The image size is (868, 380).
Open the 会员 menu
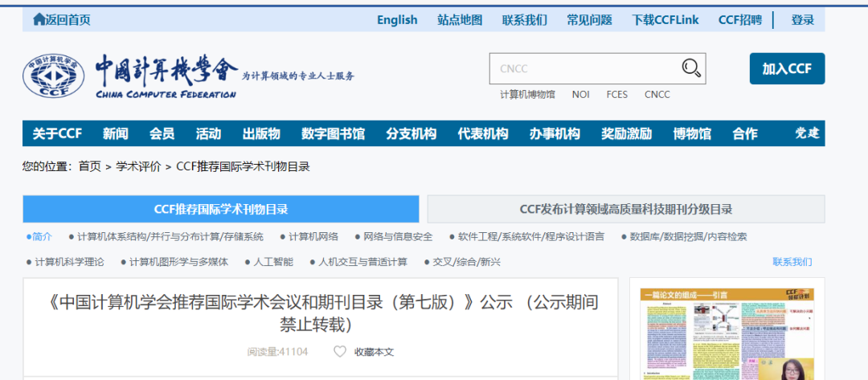(162, 133)
